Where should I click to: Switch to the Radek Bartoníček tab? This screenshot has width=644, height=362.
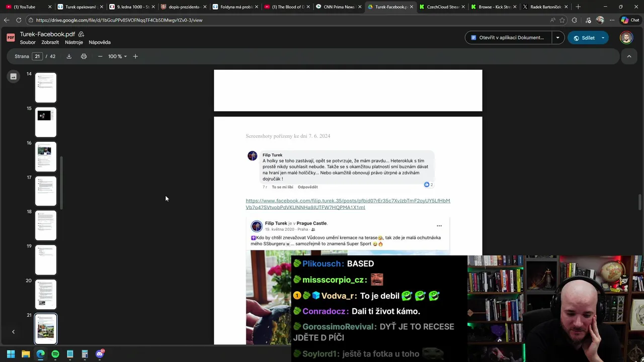tap(545, 7)
